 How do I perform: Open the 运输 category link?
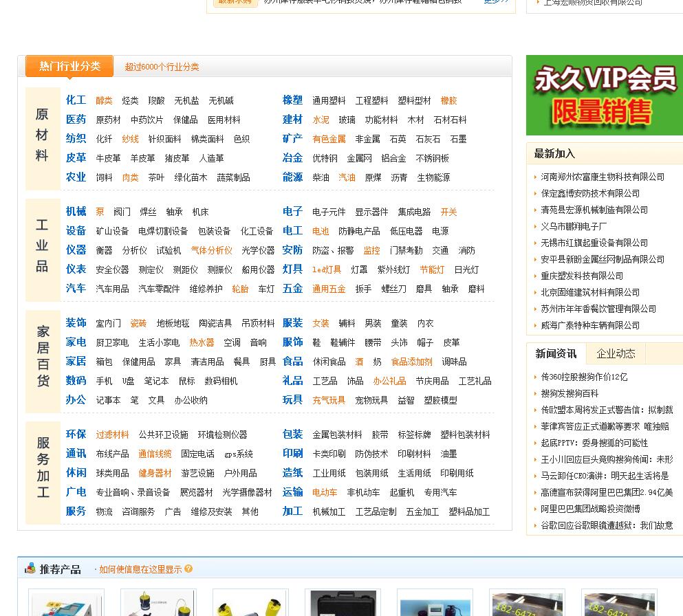point(293,492)
